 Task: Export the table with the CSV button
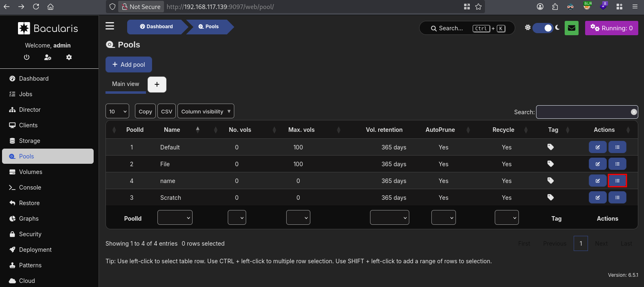coord(166,111)
